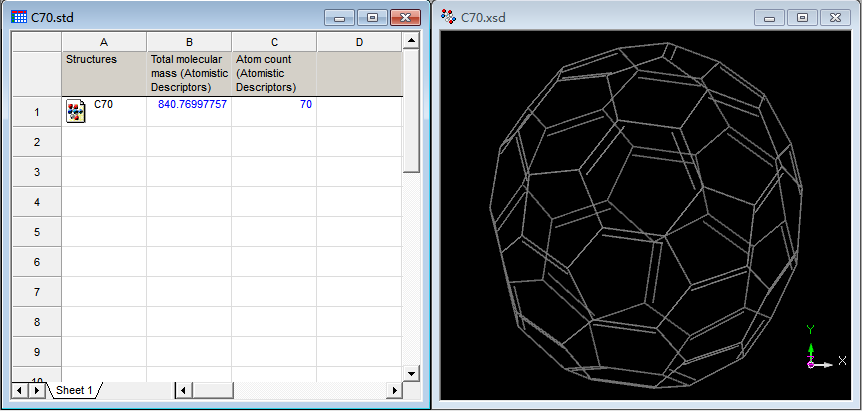The image size is (862, 411).
Task: Click the C70.std study table window icon
Action: click(x=19, y=17)
